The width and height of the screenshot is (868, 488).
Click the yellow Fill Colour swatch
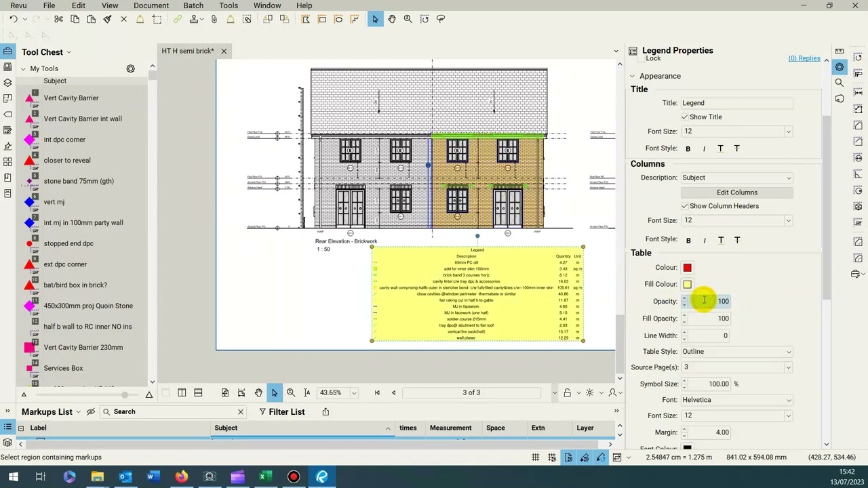coord(688,285)
